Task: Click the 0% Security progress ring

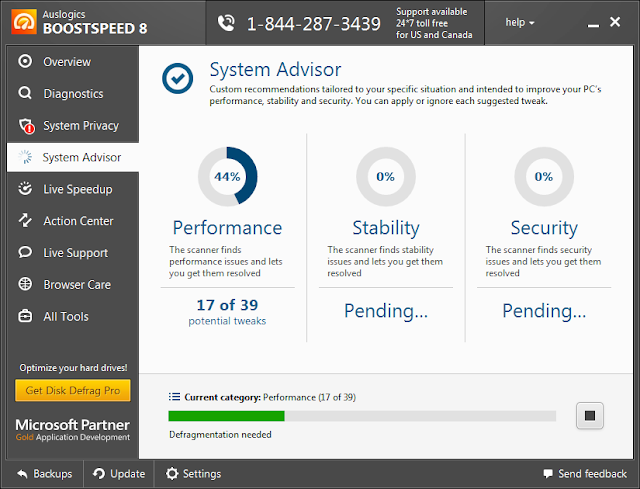Action: pos(544,176)
